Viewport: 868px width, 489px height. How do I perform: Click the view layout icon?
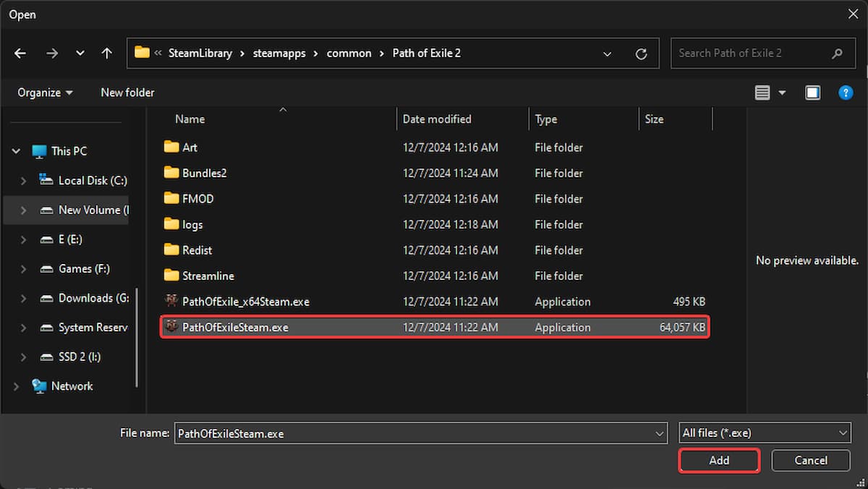pos(762,93)
